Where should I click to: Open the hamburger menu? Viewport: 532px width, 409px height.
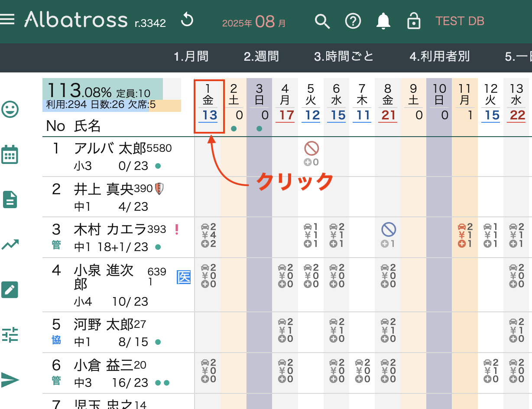point(8,20)
